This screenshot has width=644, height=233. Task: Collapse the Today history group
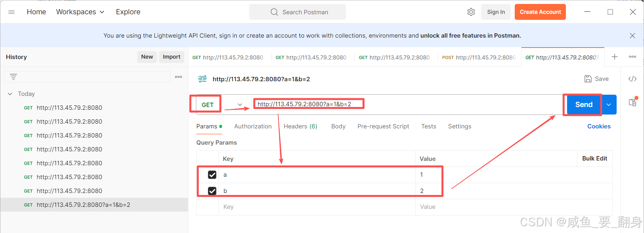click(10, 94)
